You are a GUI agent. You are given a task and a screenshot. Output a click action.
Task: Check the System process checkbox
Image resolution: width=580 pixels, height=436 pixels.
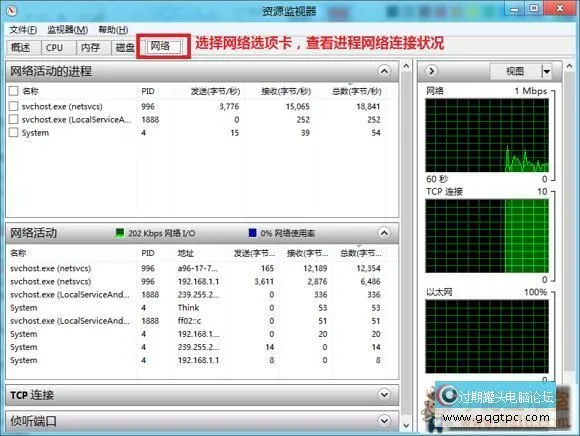click(13, 132)
